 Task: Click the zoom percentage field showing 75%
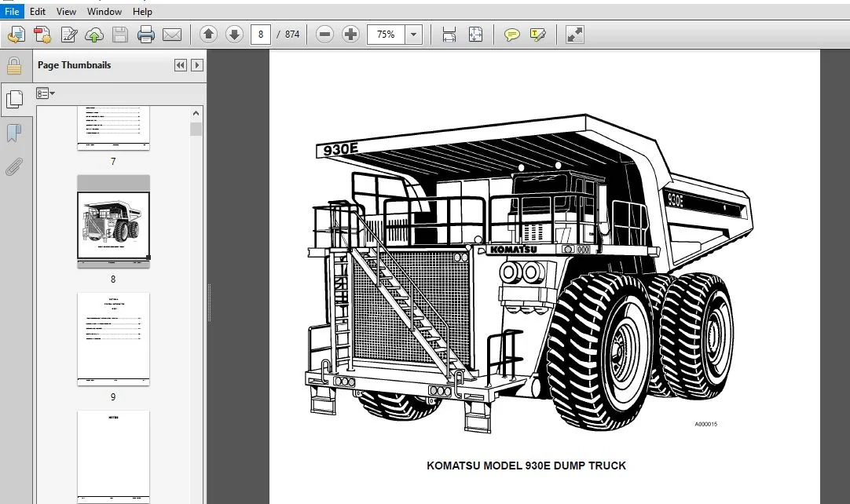tap(386, 35)
